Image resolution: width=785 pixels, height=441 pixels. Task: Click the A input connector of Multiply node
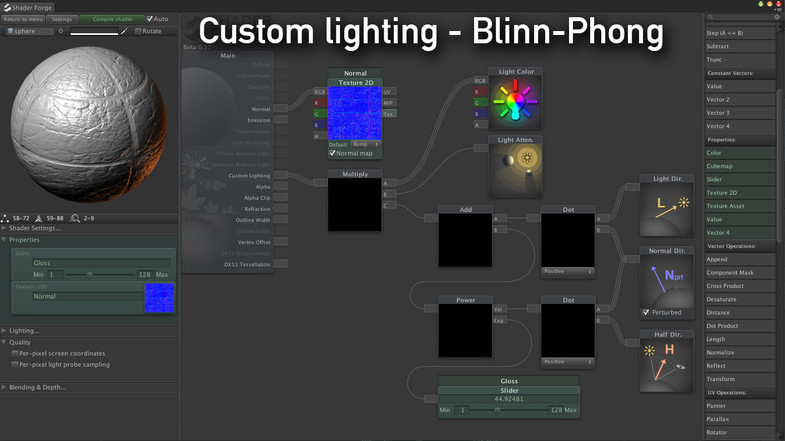(389, 183)
